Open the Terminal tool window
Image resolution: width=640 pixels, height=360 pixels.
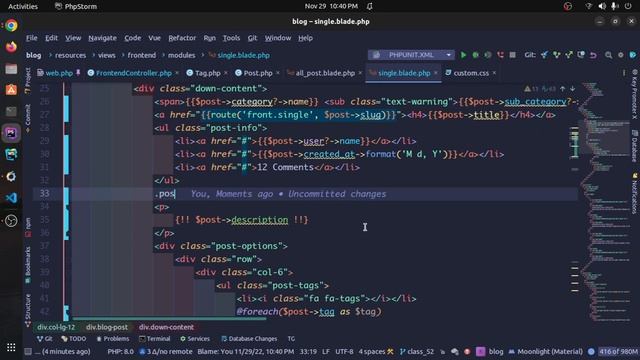coord(155,339)
